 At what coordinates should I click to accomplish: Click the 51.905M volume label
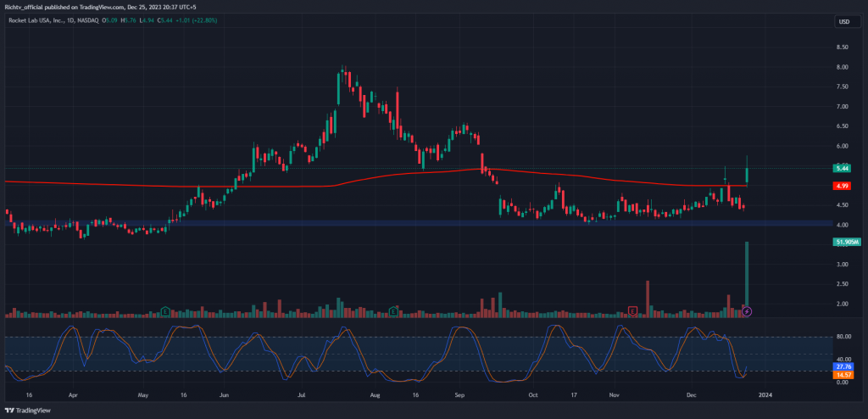[x=847, y=242]
